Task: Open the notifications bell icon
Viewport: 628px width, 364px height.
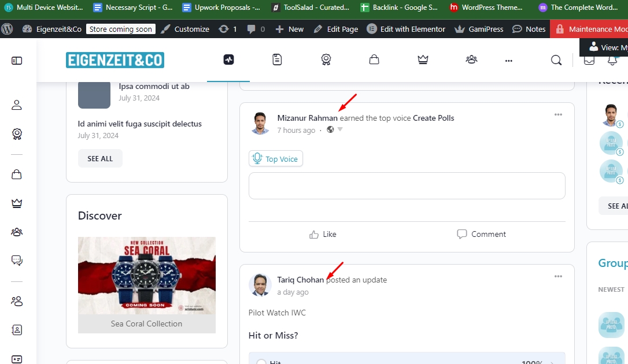Action: tap(612, 61)
